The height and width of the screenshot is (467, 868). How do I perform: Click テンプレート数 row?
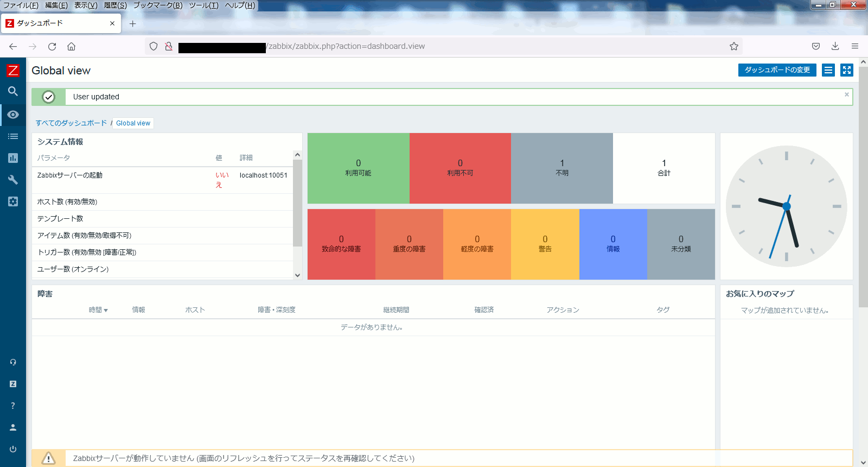[162, 219]
